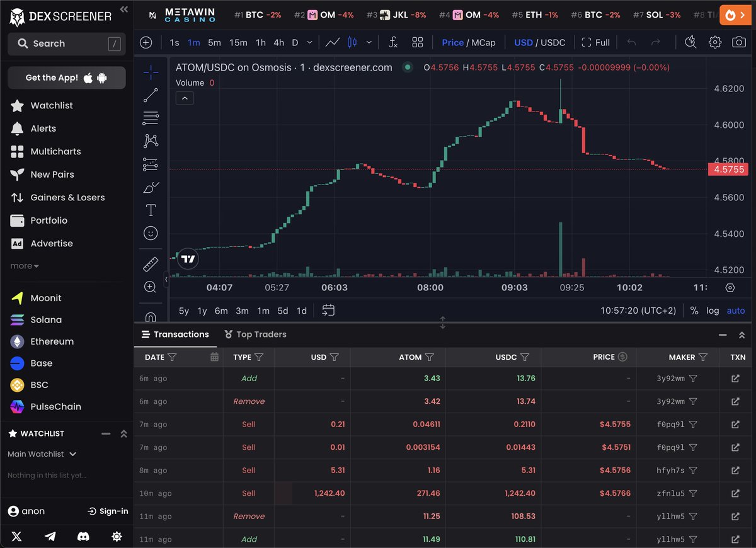This screenshot has width=756, height=548.
Task: Open the Main Watchlist dropdown
Action: [x=42, y=454]
